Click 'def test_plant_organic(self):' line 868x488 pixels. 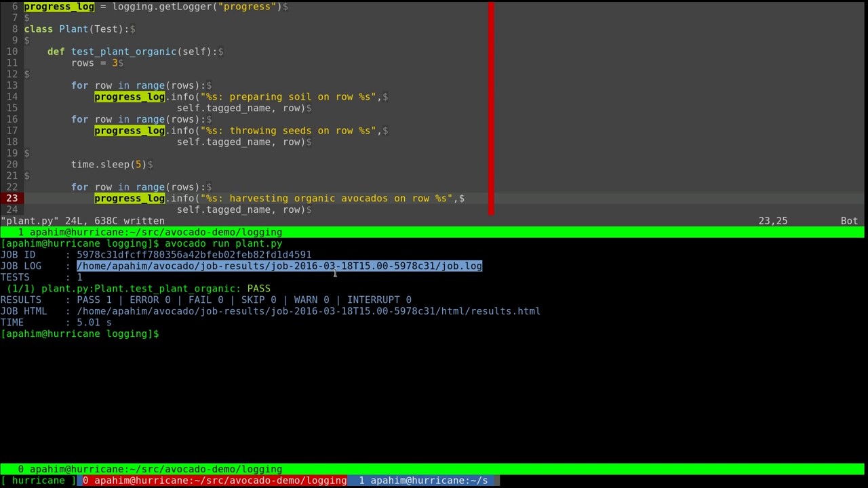133,52
